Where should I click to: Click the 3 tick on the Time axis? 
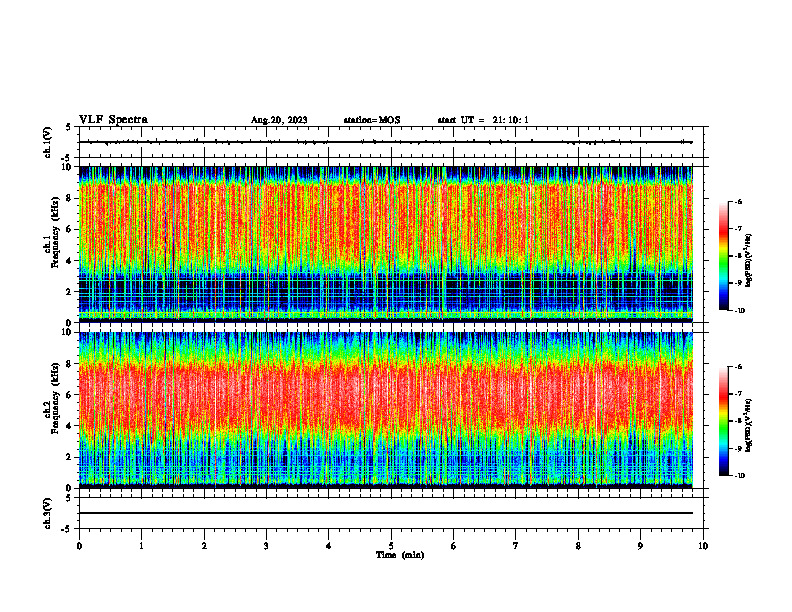pyautogui.click(x=266, y=546)
